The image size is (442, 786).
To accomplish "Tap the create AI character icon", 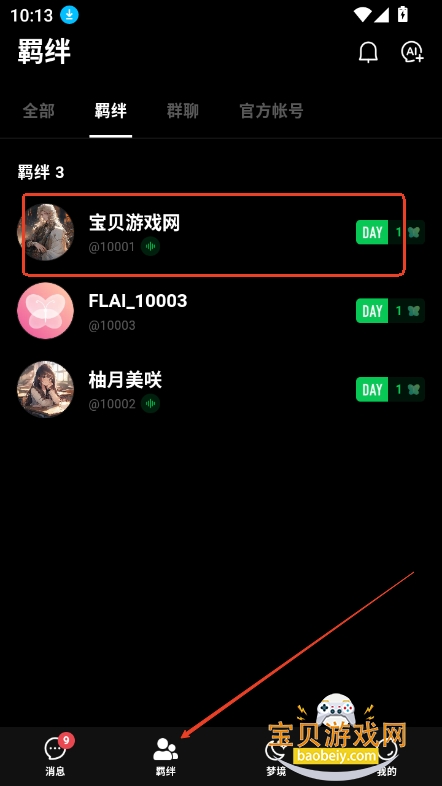I will (x=412, y=52).
